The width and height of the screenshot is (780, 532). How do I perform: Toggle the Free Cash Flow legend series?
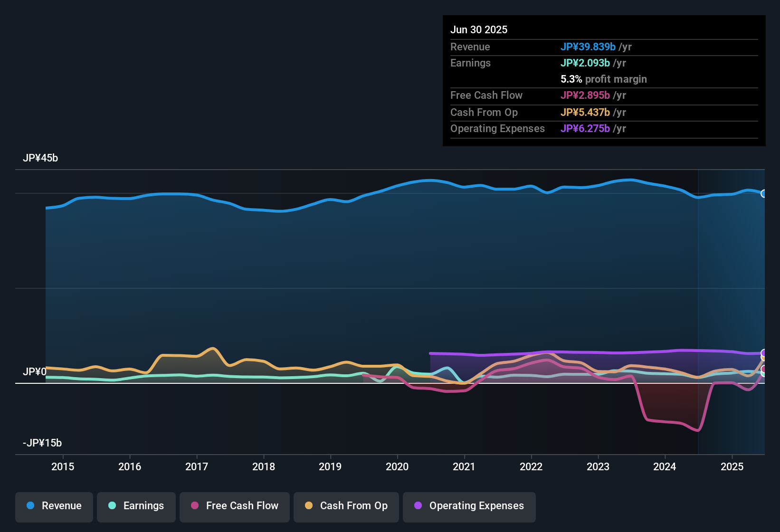(x=235, y=507)
